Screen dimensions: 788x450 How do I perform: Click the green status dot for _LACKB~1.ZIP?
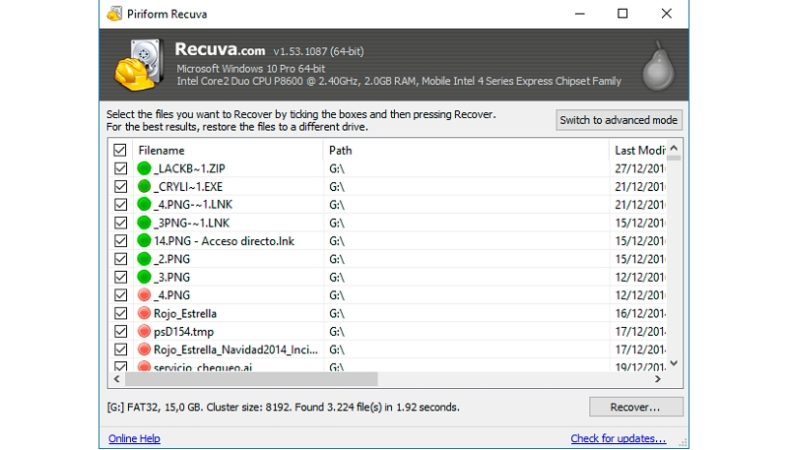pyautogui.click(x=144, y=168)
